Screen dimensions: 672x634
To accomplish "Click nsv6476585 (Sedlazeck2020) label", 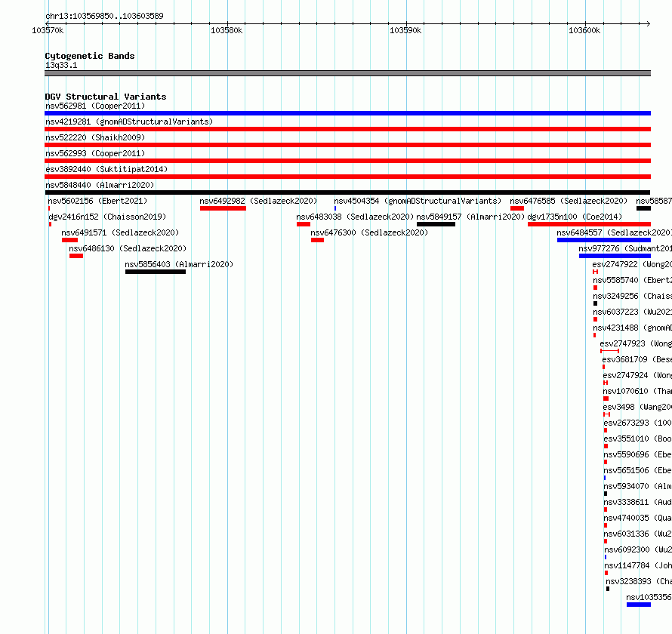I will coord(569,201).
